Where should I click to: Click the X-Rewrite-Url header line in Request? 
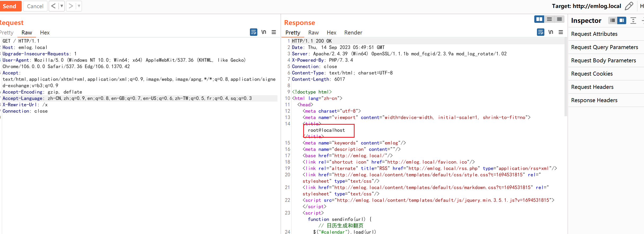coord(25,105)
